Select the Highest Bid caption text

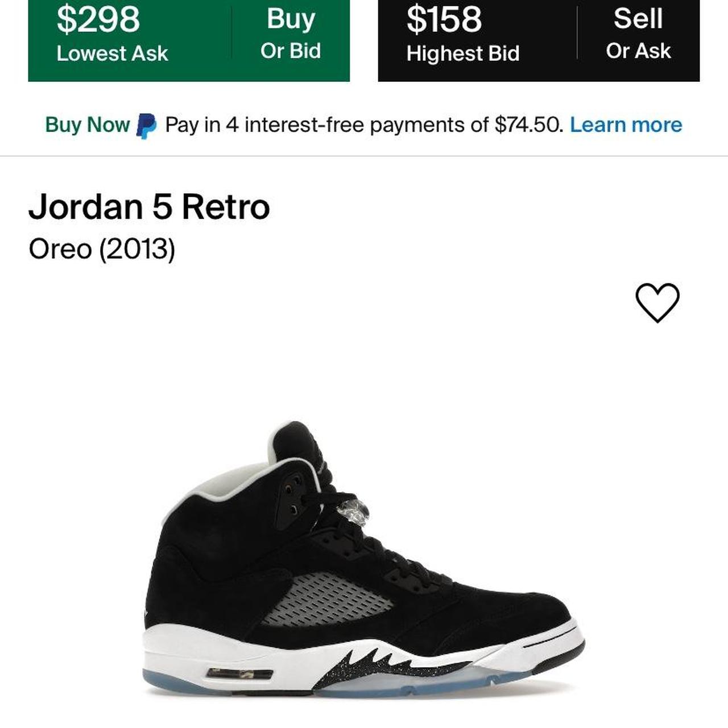coord(462,54)
